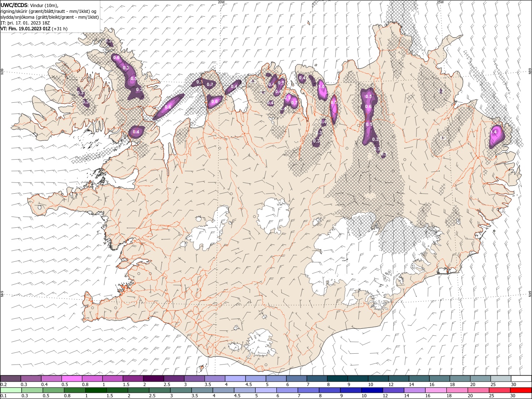Click the white 30 swatch ending the top legend row
This screenshot has height=399, width=532.
coord(521,379)
